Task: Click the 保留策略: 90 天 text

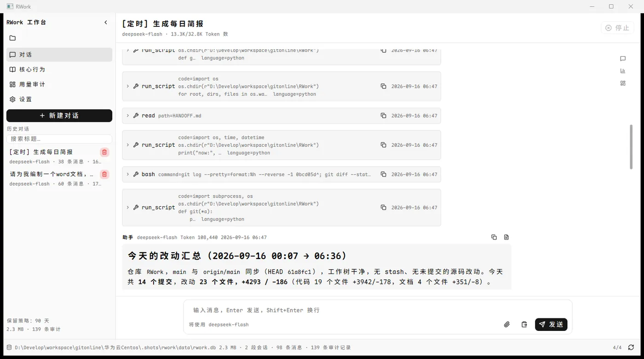Action: pos(28,320)
